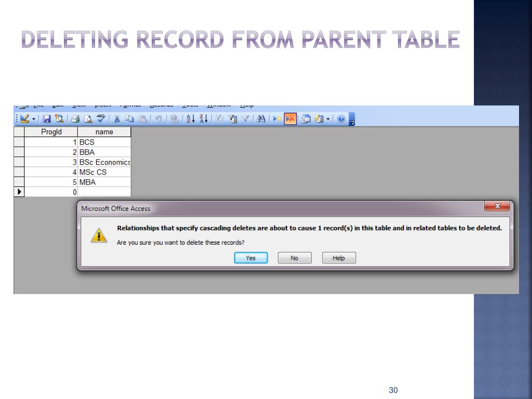Viewport: 532px width, 399px height.
Task: Click the ProgId column header
Action: tap(51, 132)
